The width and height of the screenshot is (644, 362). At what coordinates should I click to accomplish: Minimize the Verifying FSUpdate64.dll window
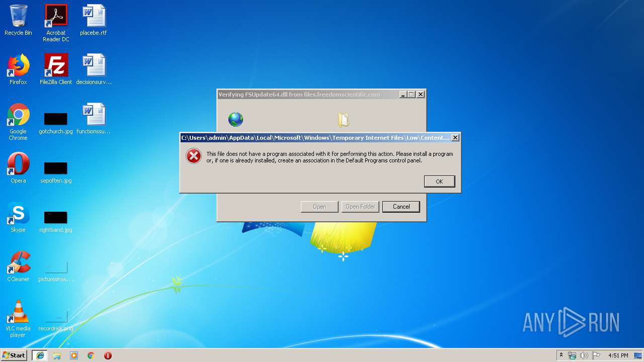click(x=403, y=95)
